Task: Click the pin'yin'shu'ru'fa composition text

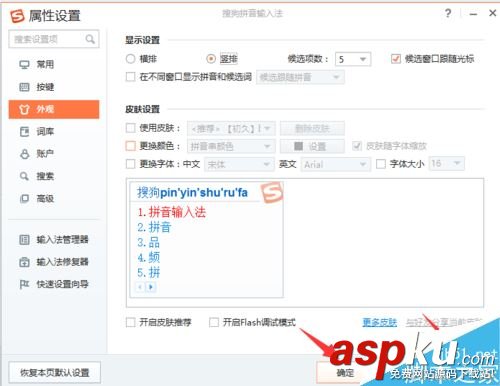Action: [204, 193]
